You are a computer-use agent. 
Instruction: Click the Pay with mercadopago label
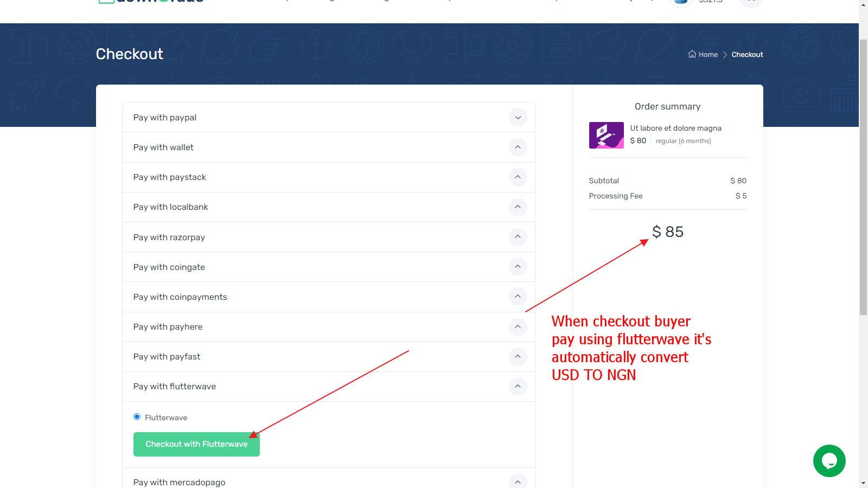(x=180, y=483)
